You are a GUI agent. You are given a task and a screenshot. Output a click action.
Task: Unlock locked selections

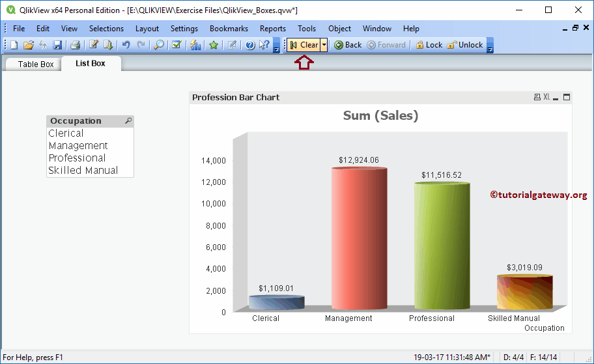click(465, 45)
